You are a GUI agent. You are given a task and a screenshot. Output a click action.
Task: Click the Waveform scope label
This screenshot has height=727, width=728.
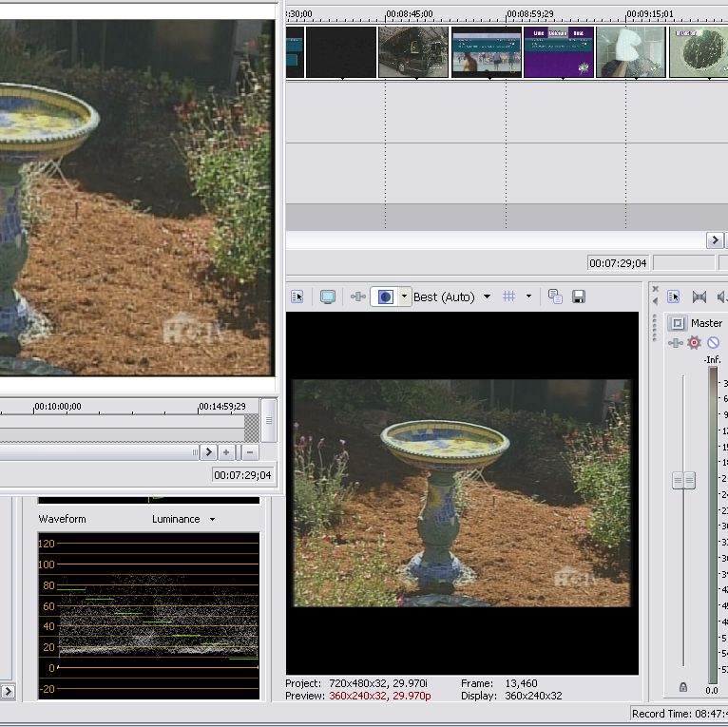(x=62, y=519)
